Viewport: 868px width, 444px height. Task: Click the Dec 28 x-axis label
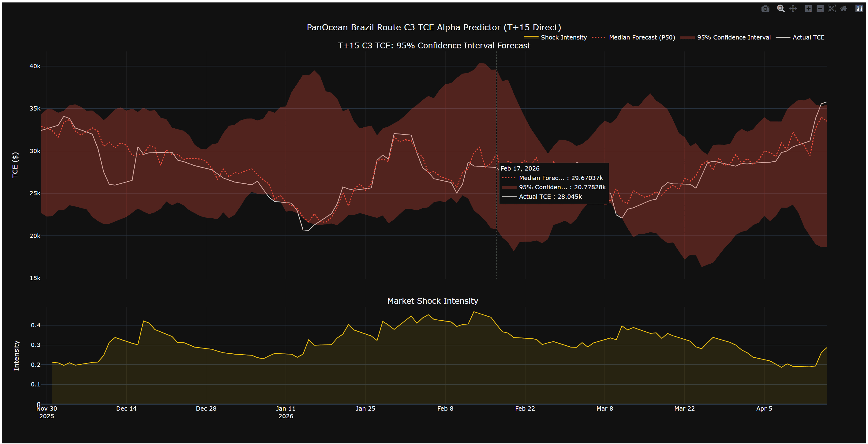click(206, 408)
